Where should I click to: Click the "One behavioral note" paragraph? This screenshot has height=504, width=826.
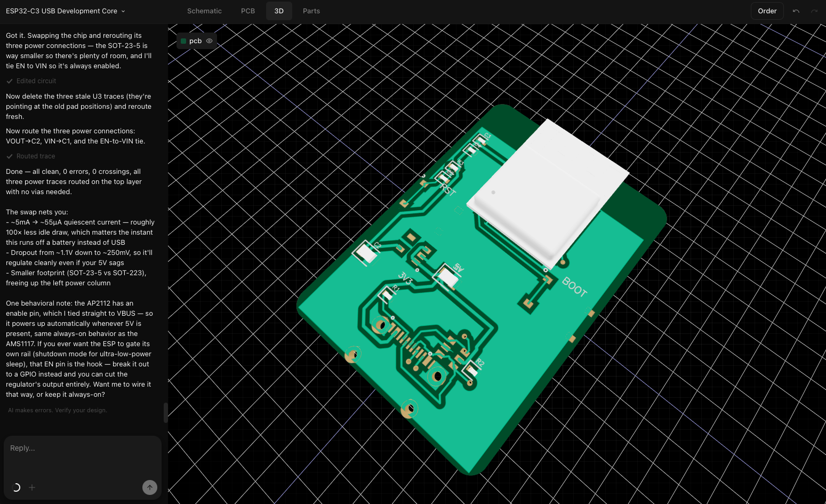(79, 349)
